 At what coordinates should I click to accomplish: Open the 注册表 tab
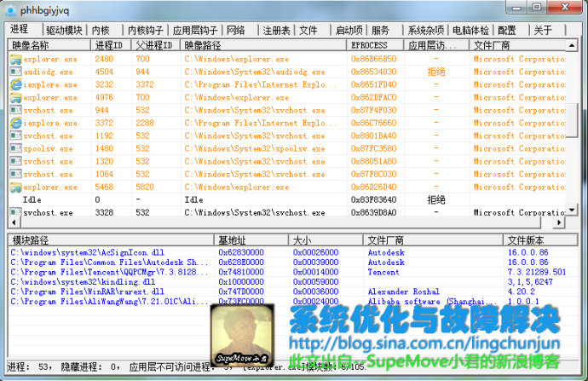click(x=276, y=30)
